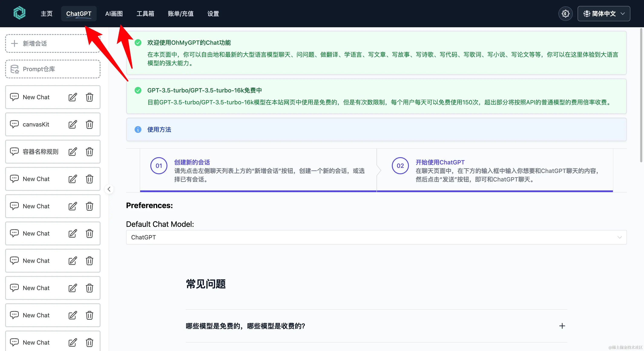Delete the New Chat directly below 容器名称规则

[89, 179]
